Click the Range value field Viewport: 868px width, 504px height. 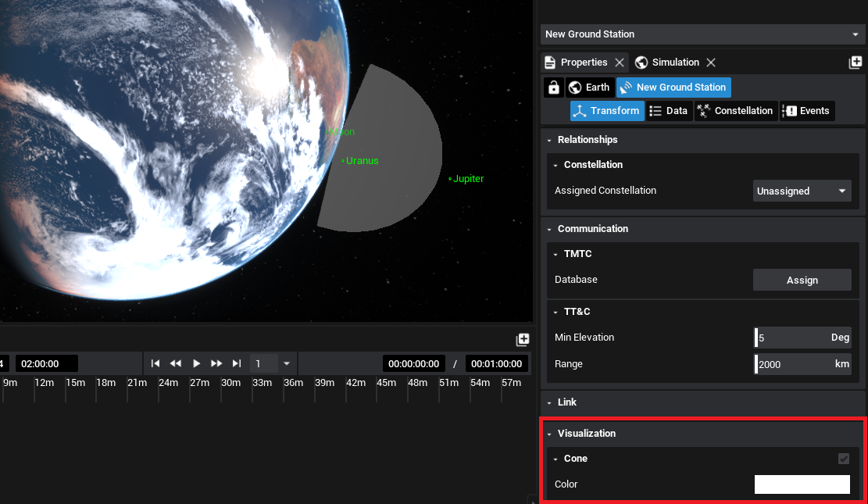[802, 364]
